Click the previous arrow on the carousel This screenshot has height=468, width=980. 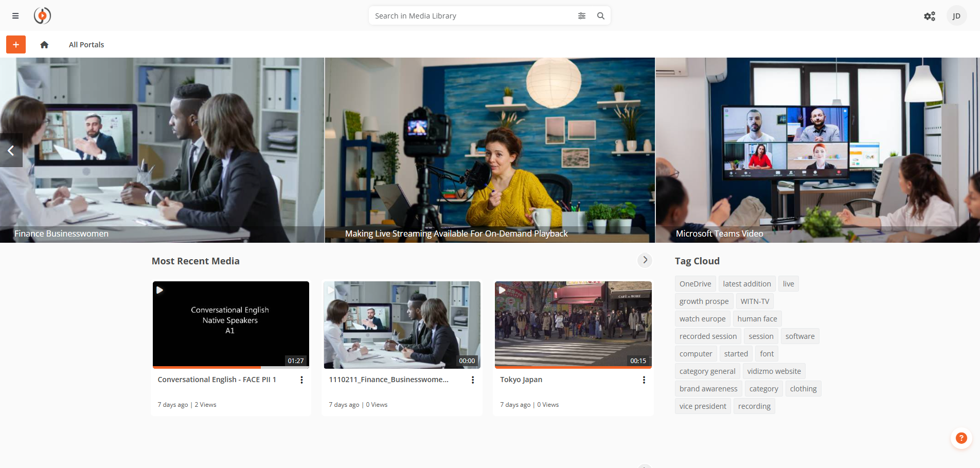point(11,150)
